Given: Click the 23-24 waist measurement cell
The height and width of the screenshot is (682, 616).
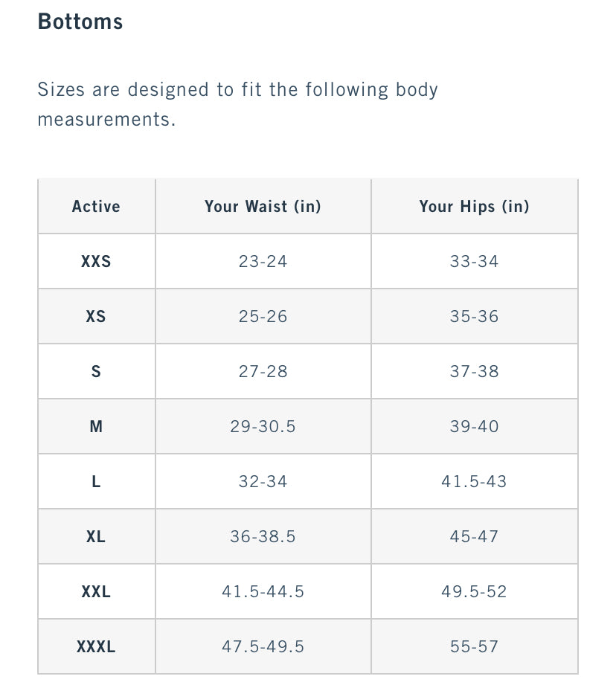Looking at the screenshot, I should pyautogui.click(x=263, y=262).
